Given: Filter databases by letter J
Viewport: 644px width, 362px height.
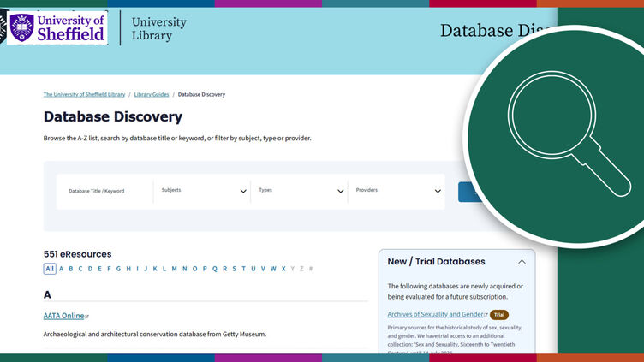Looking at the screenshot, I should 146,269.
